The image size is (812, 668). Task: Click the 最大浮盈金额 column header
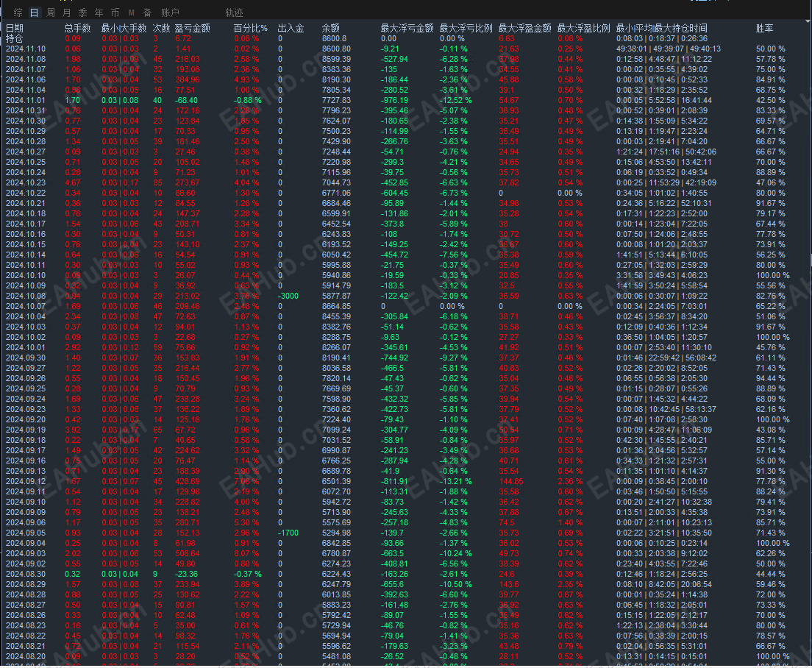[525, 28]
